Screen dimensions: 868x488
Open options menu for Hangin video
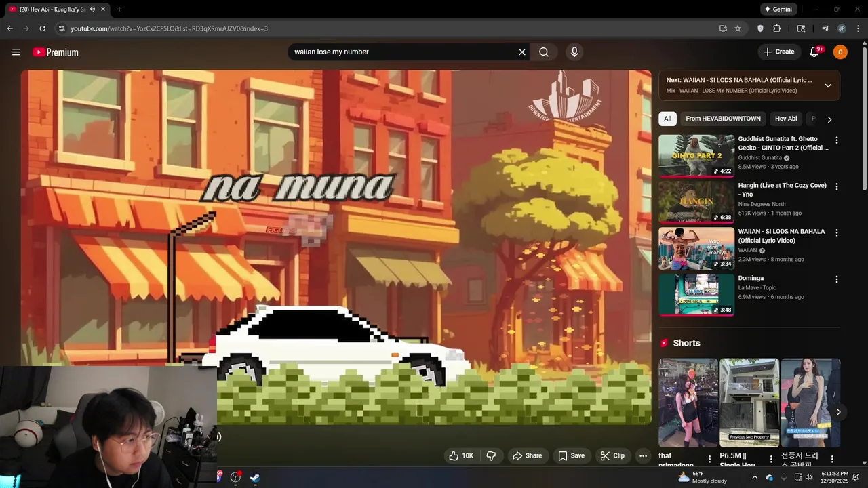(837, 186)
